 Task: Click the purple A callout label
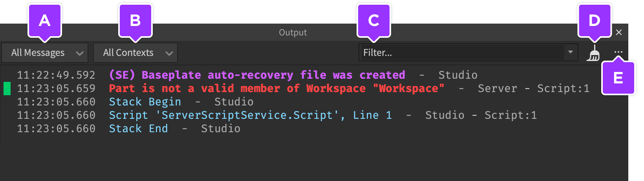point(45,20)
